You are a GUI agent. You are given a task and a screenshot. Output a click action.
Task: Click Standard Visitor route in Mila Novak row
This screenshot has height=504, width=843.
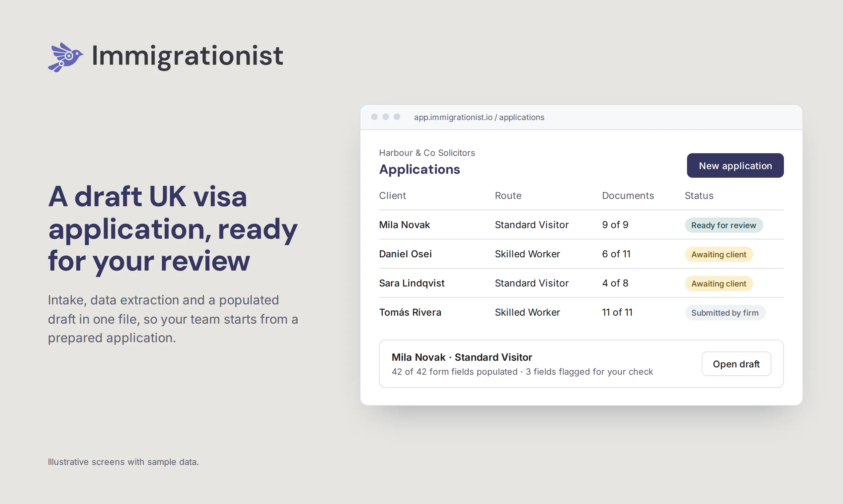click(x=531, y=224)
